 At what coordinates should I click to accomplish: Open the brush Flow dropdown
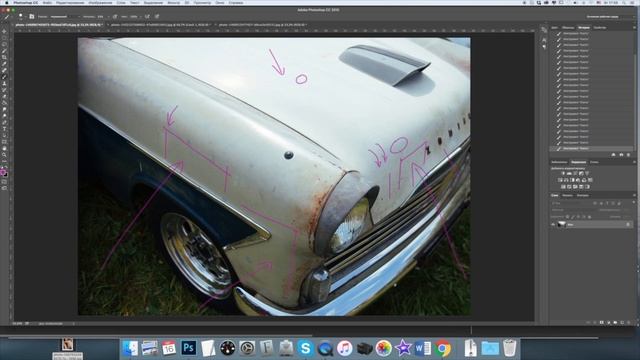pos(140,17)
